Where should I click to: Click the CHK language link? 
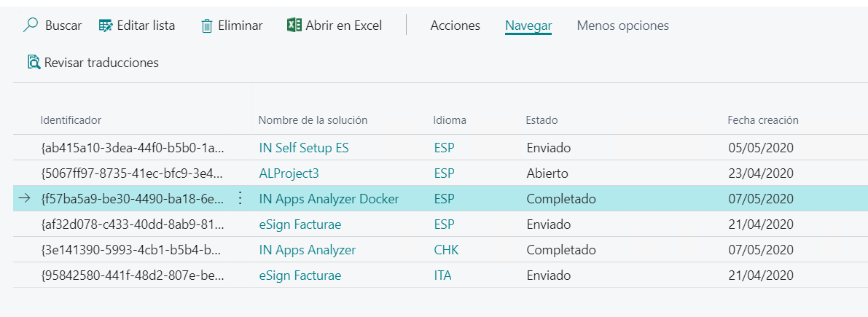click(x=446, y=249)
